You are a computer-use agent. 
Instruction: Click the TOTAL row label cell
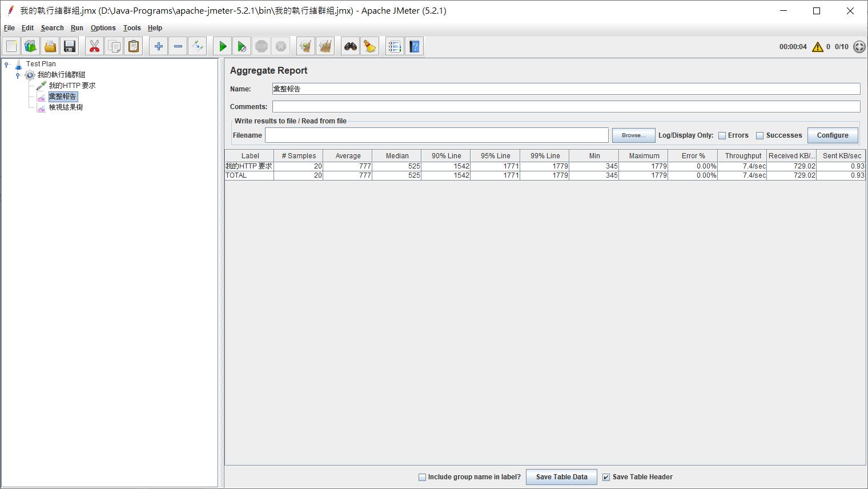point(250,175)
